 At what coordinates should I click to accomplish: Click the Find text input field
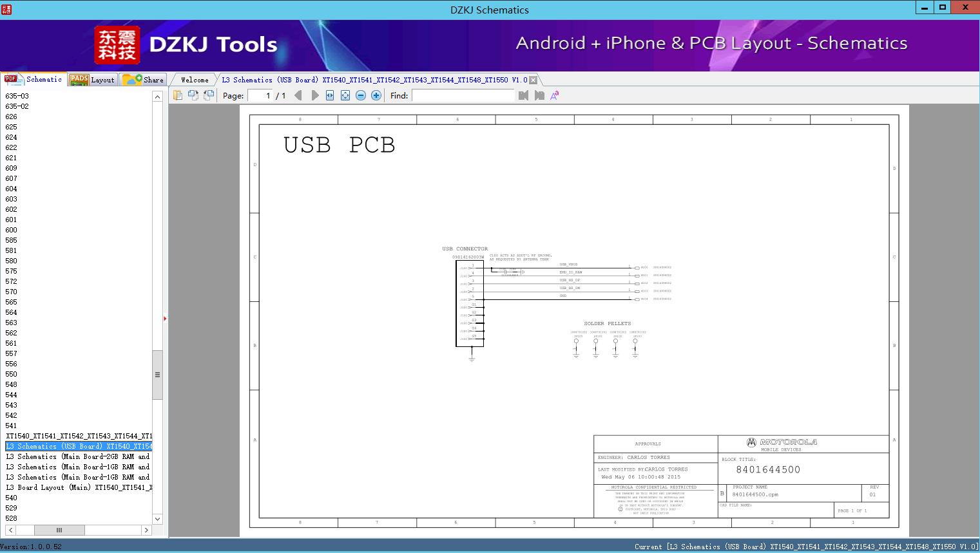coord(463,95)
